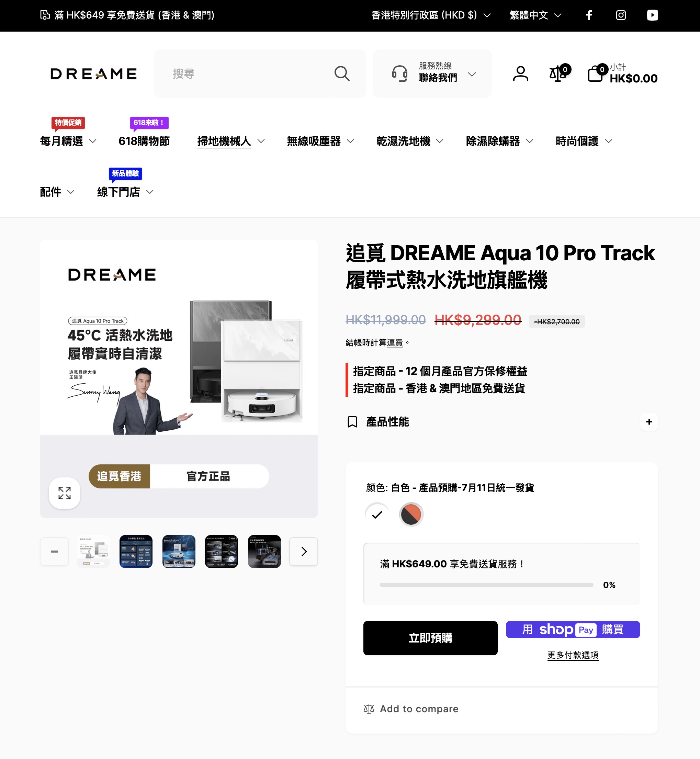Image resolution: width=700 pixels, height=759 pixels.
Task: Click the 滿 HK$649 享免費送貨 announcement text
Action: click(x=134, y=15)
